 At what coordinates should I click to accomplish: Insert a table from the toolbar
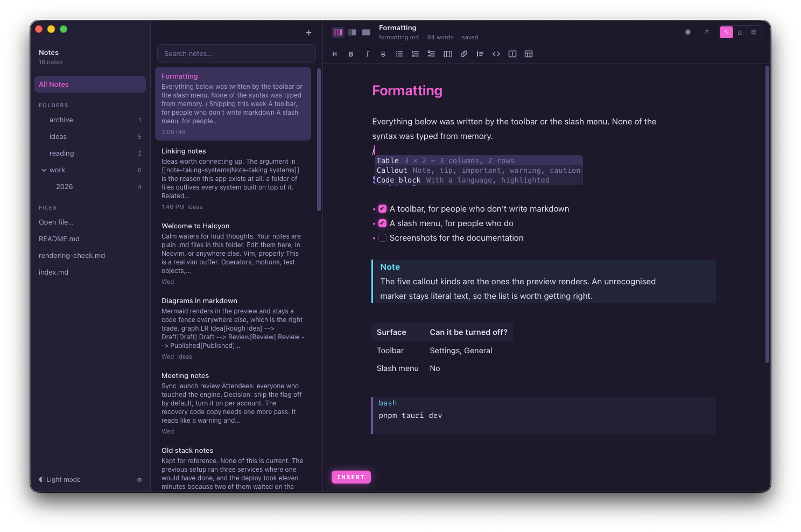(529, 54)
